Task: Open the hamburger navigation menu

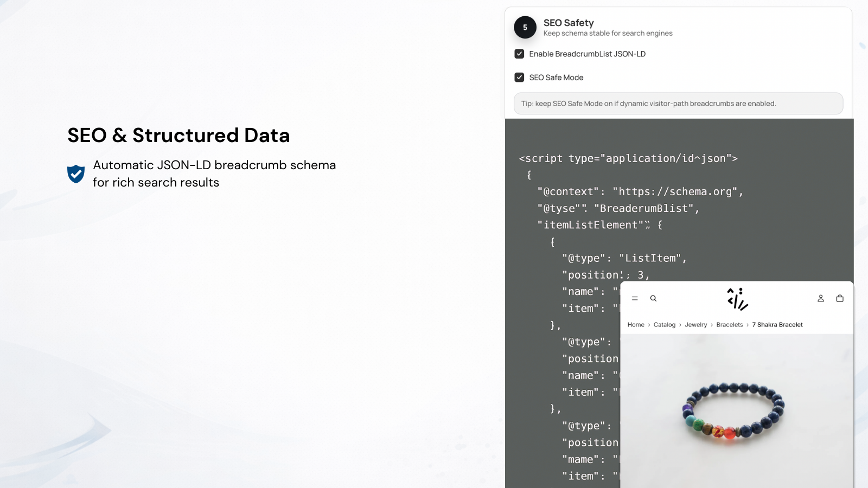Action: 635,298
